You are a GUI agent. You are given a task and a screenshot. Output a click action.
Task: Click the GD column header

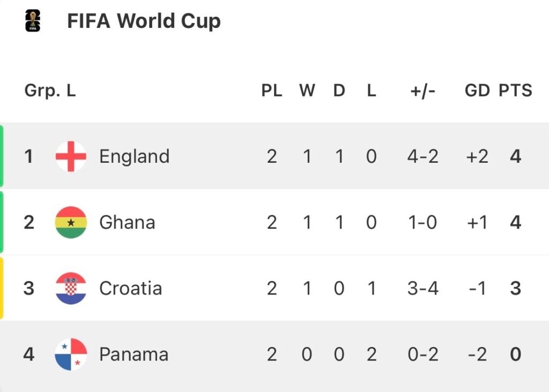[477, 91]
